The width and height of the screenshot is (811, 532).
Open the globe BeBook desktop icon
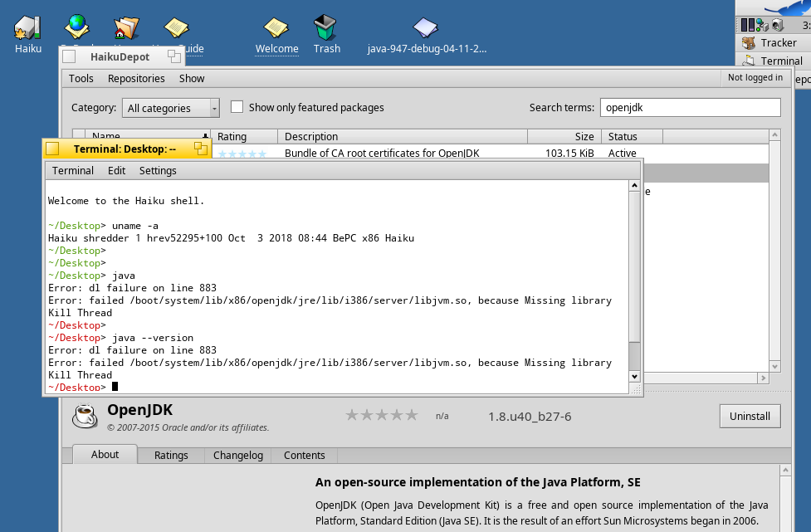click(76, 27)
